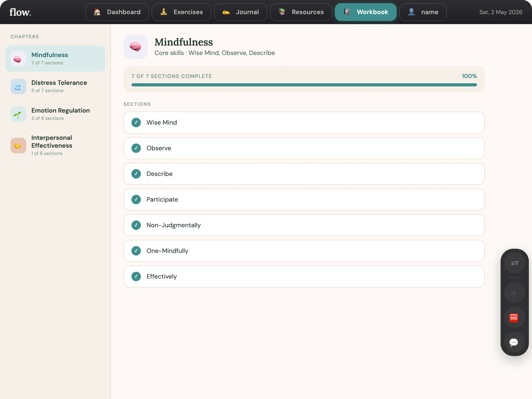Viewport: 532px width, 399px height.
Task: Expand the Non-Judgmentally section
Action: tap(304, 225)
